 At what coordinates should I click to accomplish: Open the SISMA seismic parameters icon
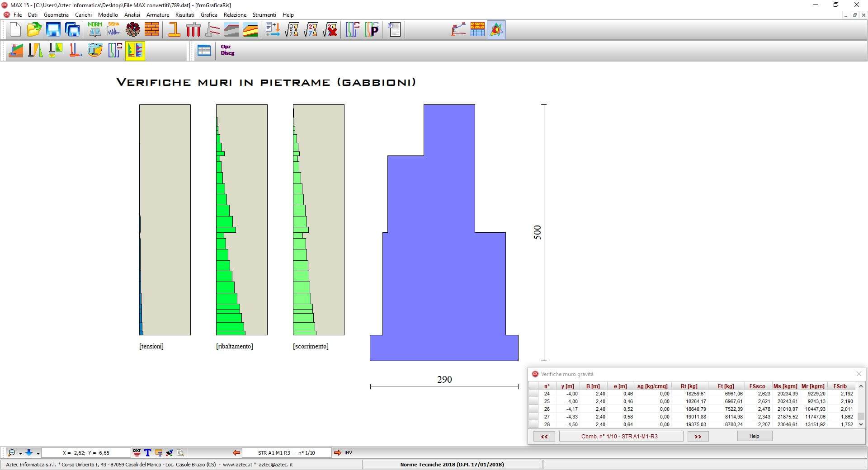click(x=114, y=30)
